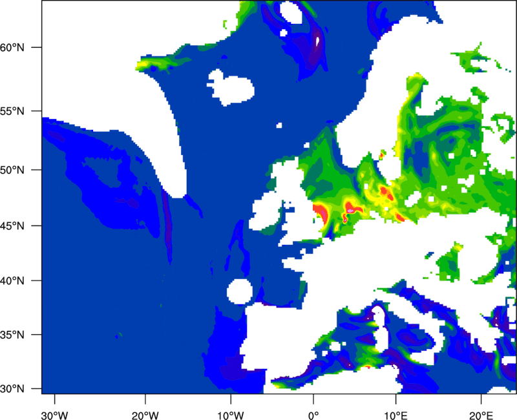
Task: Click the 30°W longitude label
Action: [x=54, y=415]
